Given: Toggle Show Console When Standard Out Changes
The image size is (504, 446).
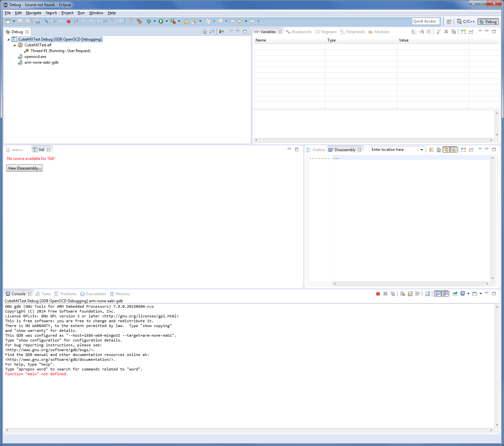Looking at the screenshot, I should (x=438, y=294).
